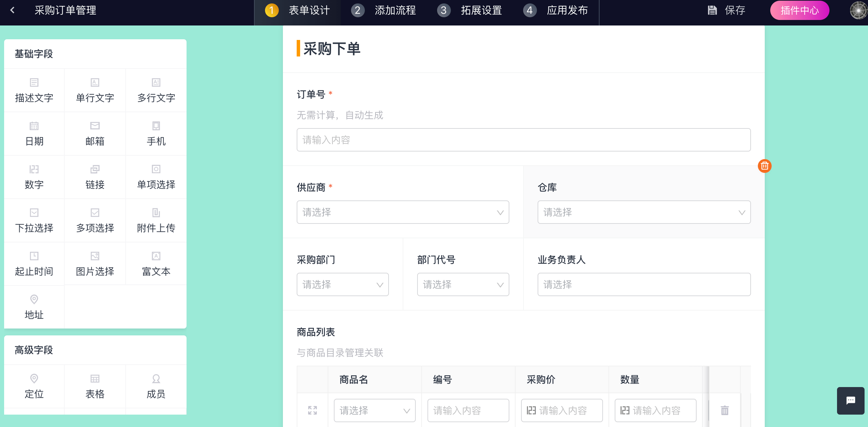
Task: Select the 成员 advanced field icon
Action: coord(156,379)
